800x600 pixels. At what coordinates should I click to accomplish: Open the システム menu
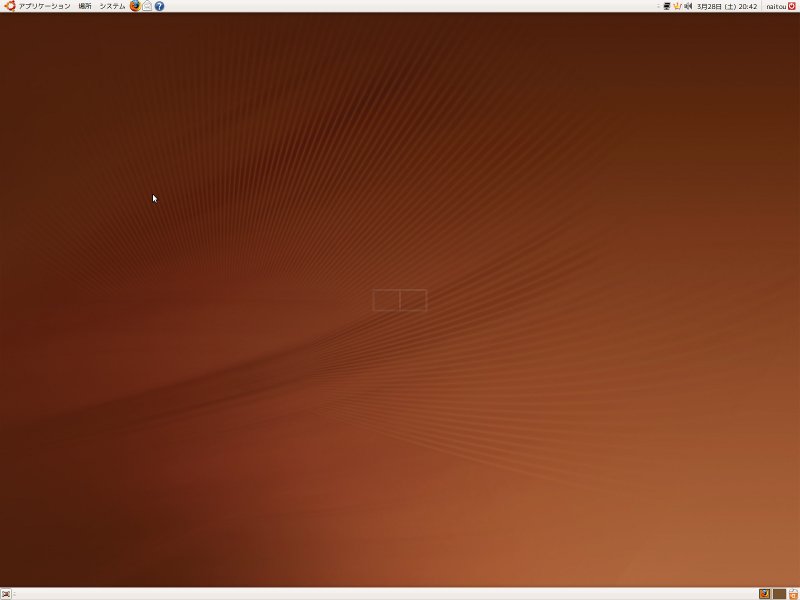click(x=112, y=6)
